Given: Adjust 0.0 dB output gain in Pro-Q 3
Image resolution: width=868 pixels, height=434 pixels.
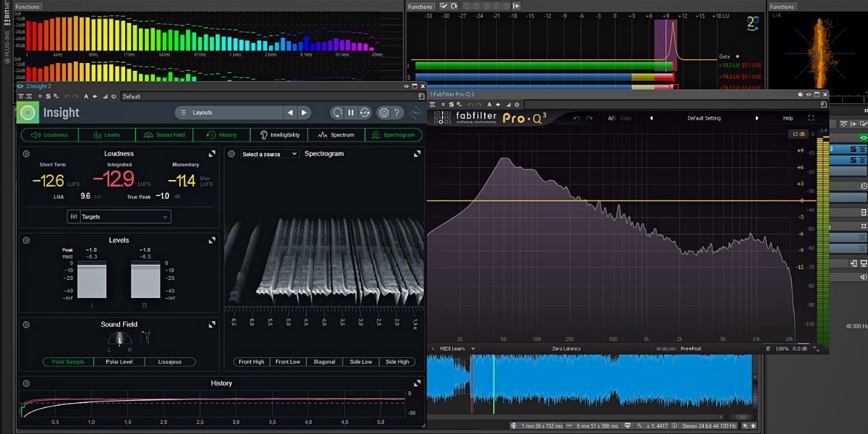Looking at the screenshot, I should 800,349.
